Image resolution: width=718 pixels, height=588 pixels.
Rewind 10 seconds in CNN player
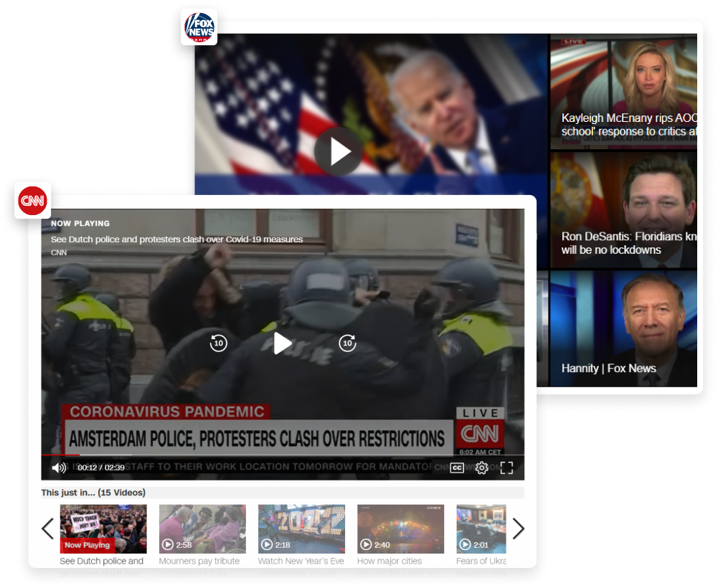[x=219, y=343]
